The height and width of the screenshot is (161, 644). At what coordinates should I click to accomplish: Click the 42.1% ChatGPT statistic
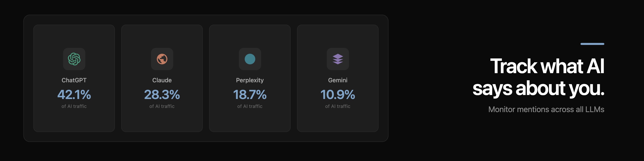(x=74, y=95)
